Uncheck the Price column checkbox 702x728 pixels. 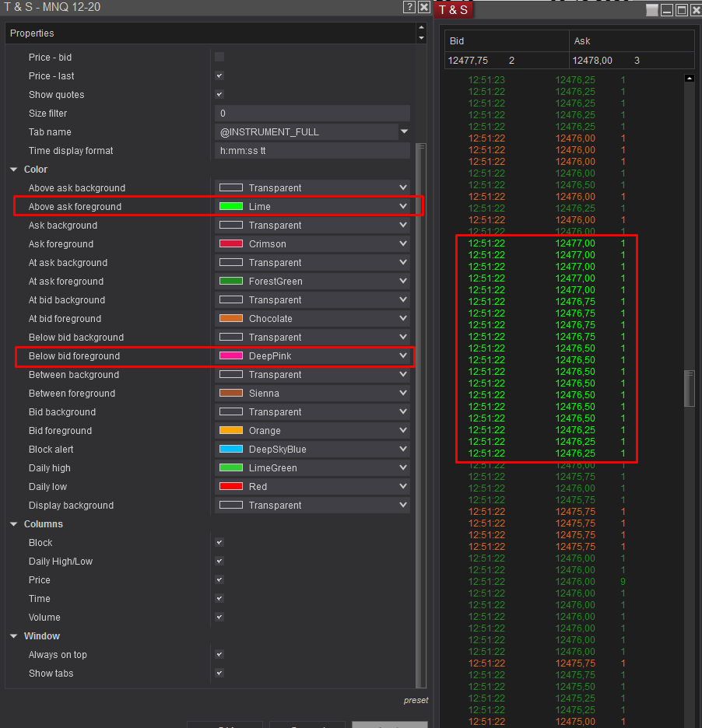(x=219, y=579)
